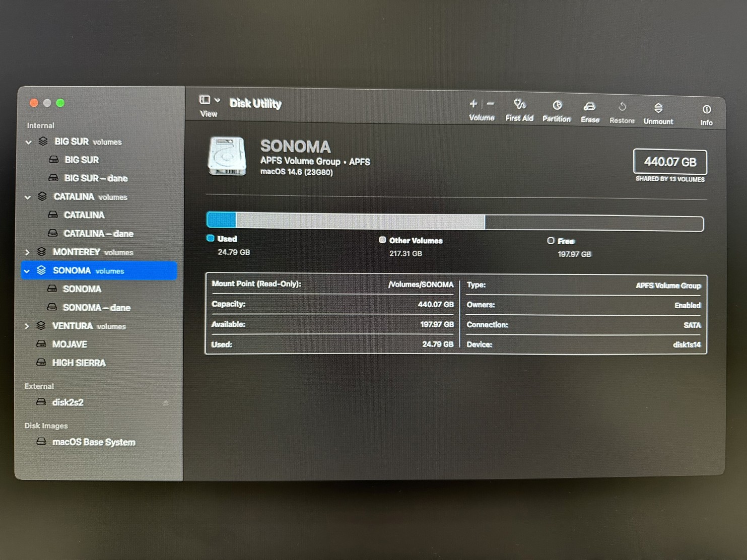Run First Aid on the volume

tap(519, 110)
